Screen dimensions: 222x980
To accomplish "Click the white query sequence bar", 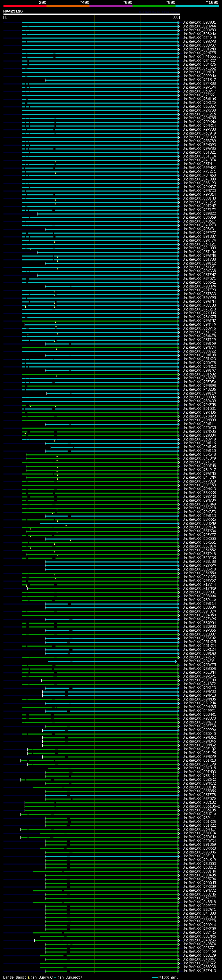I will tap(92, 15).
